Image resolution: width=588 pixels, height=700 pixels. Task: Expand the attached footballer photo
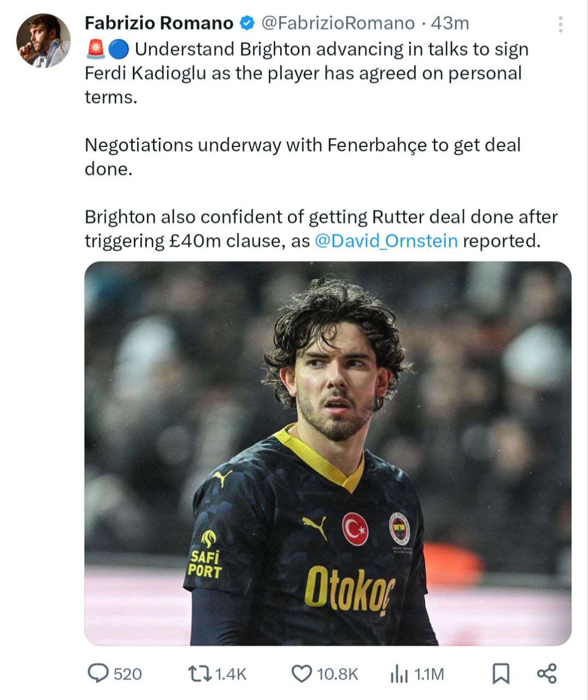327,453
